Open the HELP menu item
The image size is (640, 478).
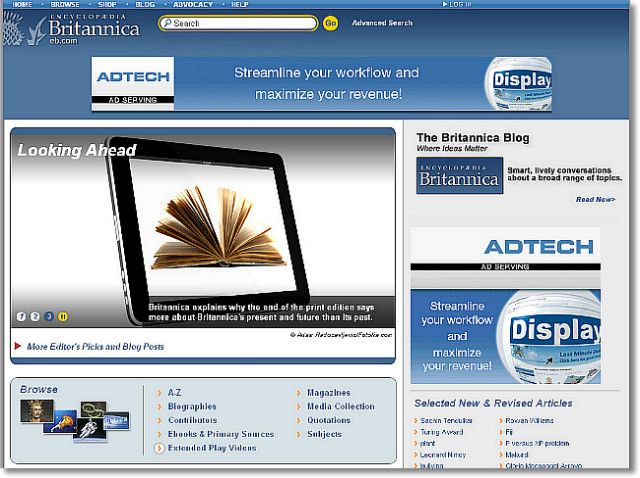tap(240, 4)
